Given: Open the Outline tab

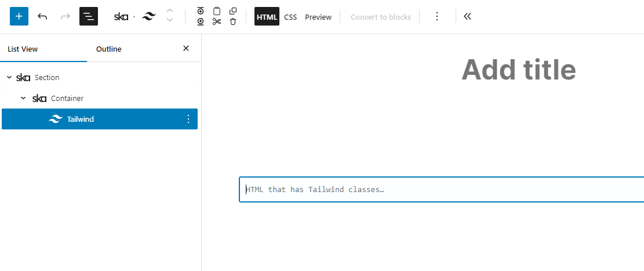Looking at the screenshot, I should tap(109, 49).
